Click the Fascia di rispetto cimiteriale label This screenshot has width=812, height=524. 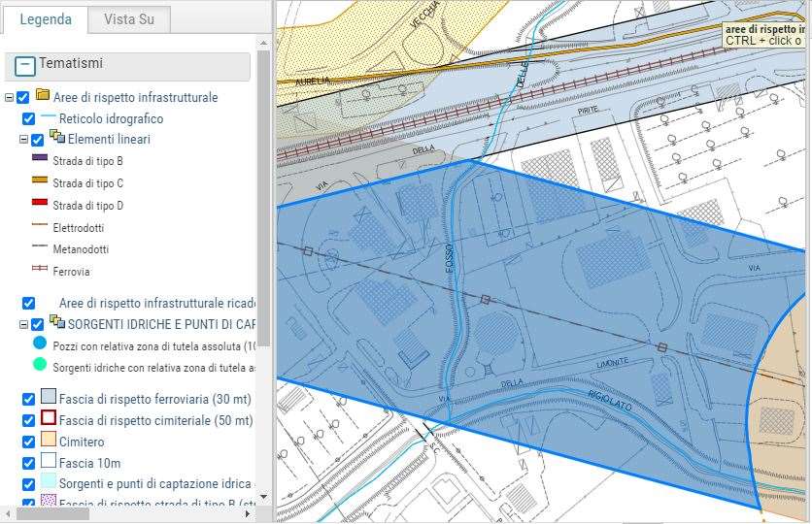(x=155, y=420)
